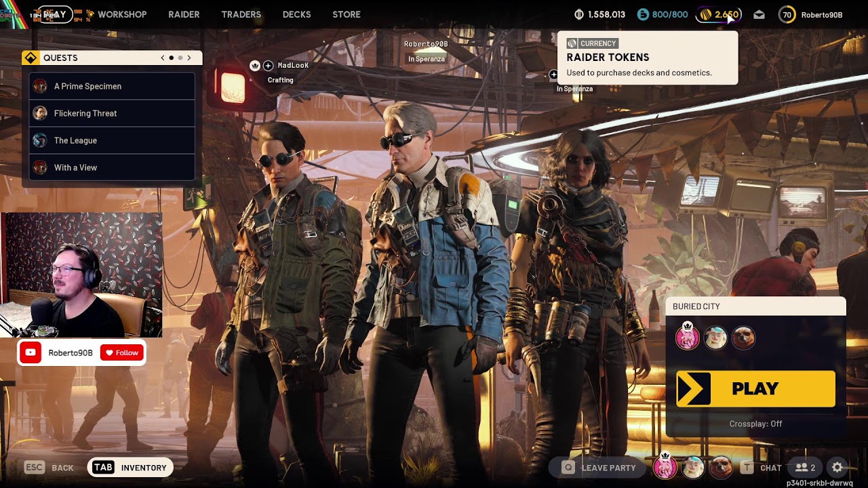Select the brown dog avatar in Buried City panel
868x488 pixels.
coord(743,338)
